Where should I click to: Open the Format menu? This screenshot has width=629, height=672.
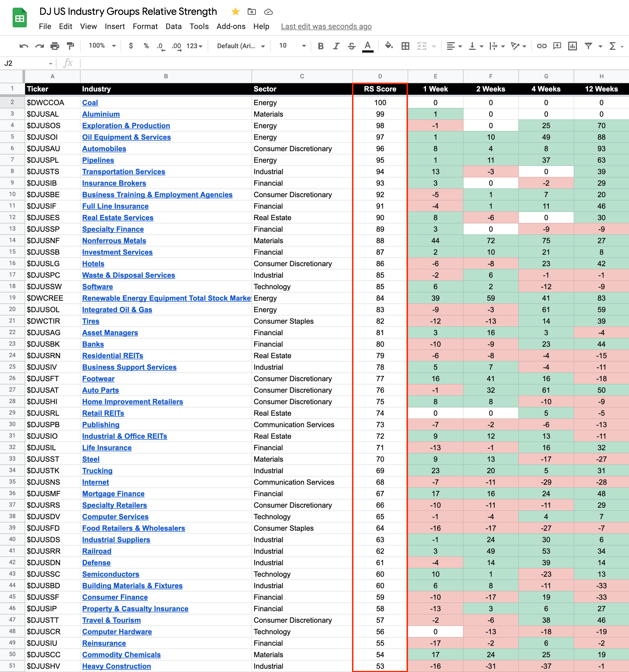(145, 26)
